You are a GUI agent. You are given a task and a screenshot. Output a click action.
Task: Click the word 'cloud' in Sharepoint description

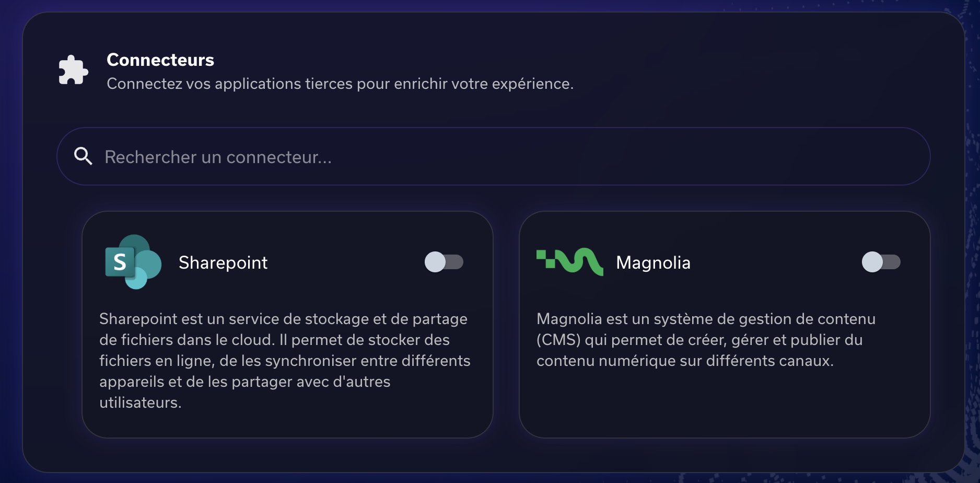point(253,340)
